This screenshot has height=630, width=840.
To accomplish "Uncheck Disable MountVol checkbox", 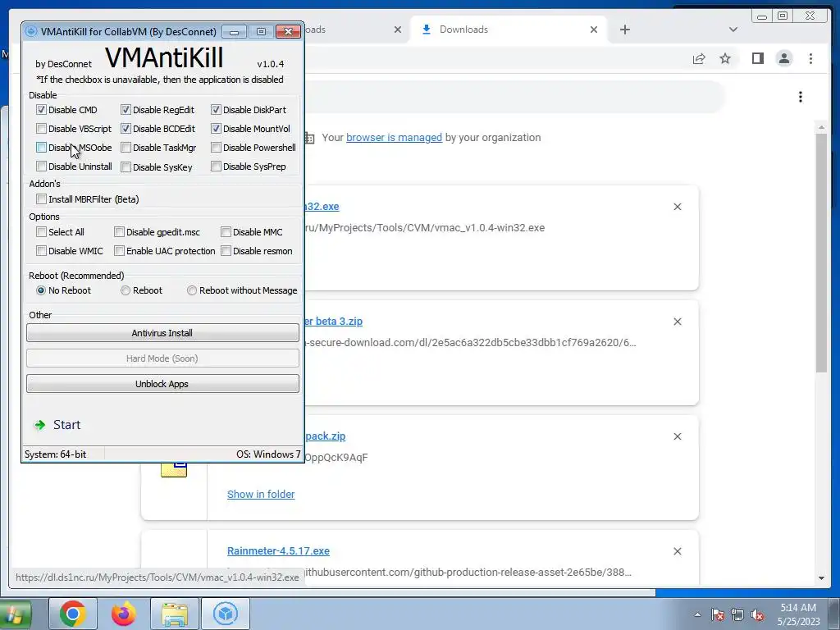I will pyautogui.click(x=216, y=129).
